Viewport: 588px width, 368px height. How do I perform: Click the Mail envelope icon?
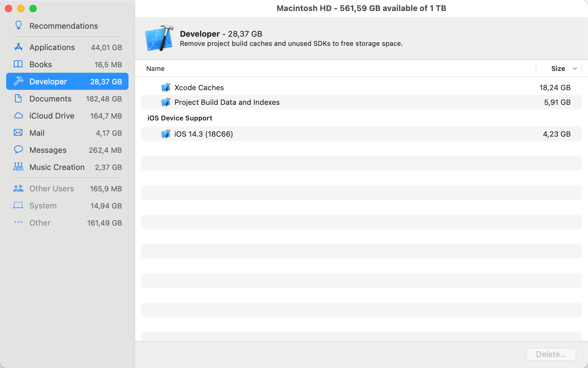click(18, 133)
